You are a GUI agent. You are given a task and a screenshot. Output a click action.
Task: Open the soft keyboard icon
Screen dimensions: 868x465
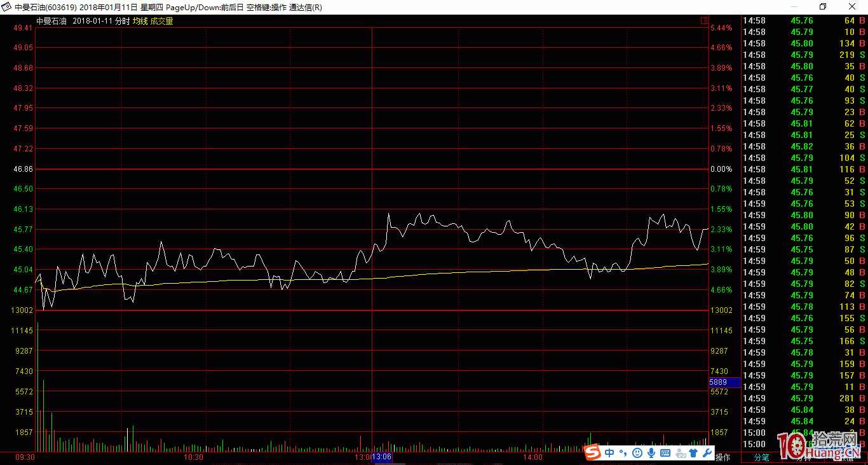(665, 453)
